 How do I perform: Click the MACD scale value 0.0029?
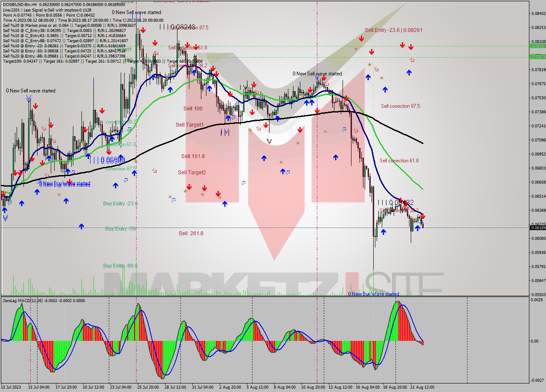537,300
